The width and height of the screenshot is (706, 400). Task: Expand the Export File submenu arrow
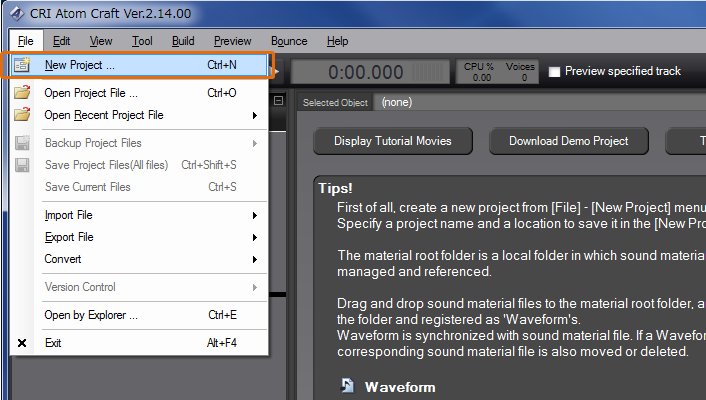click(x=255, y=237)
